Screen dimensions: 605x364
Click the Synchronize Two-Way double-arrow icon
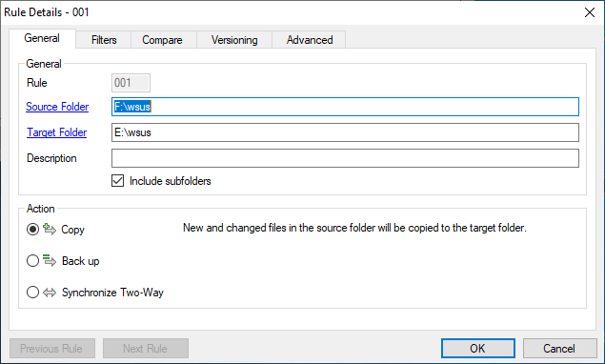(50, 293)
